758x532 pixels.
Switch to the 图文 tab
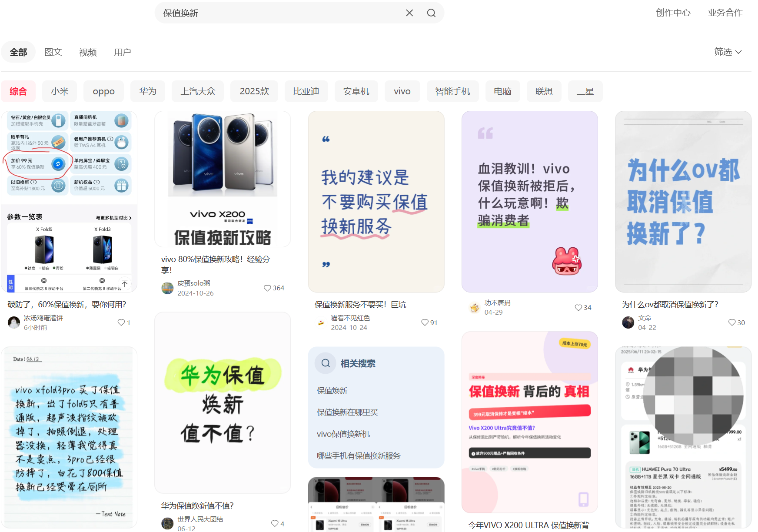tap(53, 52)
